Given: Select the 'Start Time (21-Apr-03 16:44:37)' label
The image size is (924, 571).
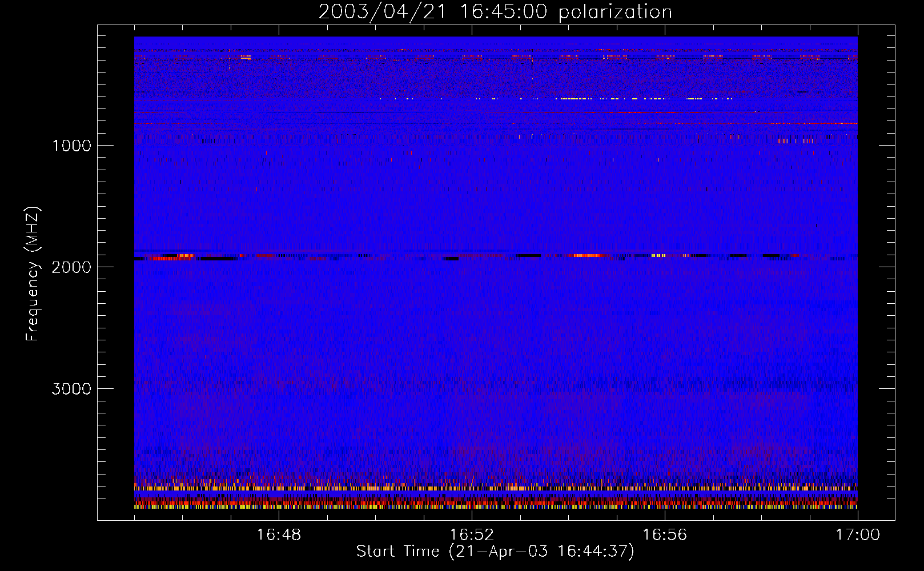Looking at the screenshot, I should point(495,552).
